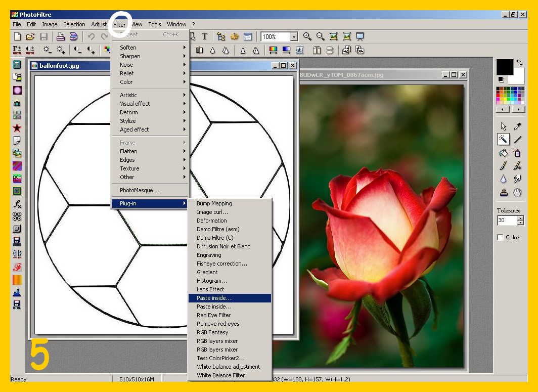Open the Image menu

[x=50, y=24]
